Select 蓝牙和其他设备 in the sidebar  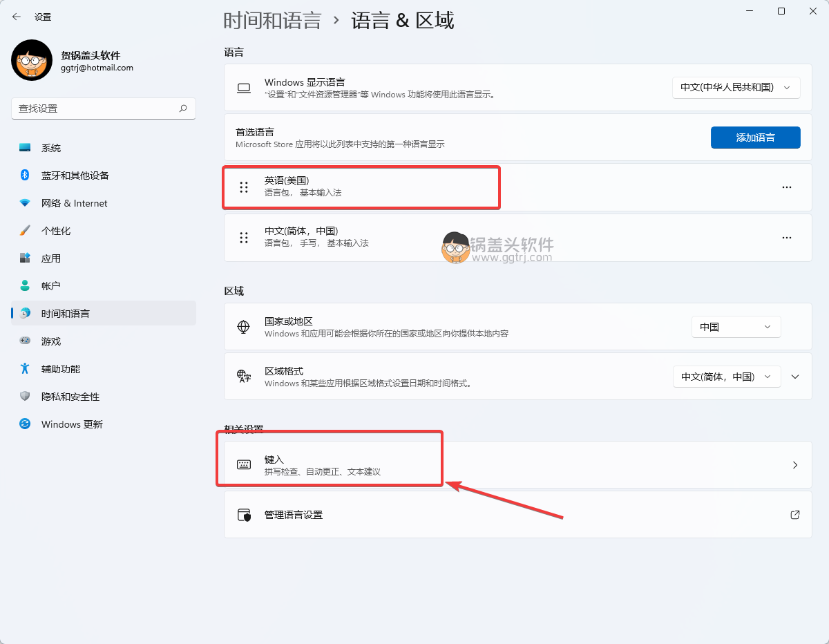[104, 176]
